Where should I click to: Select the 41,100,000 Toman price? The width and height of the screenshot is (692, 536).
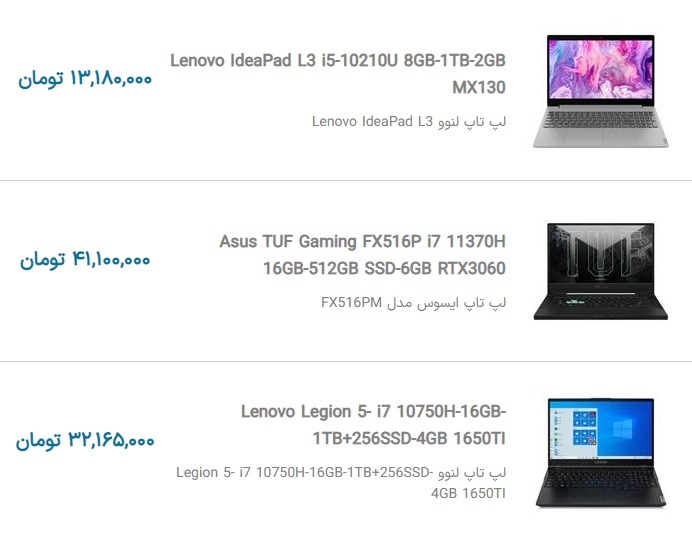[x=85, y=260]
